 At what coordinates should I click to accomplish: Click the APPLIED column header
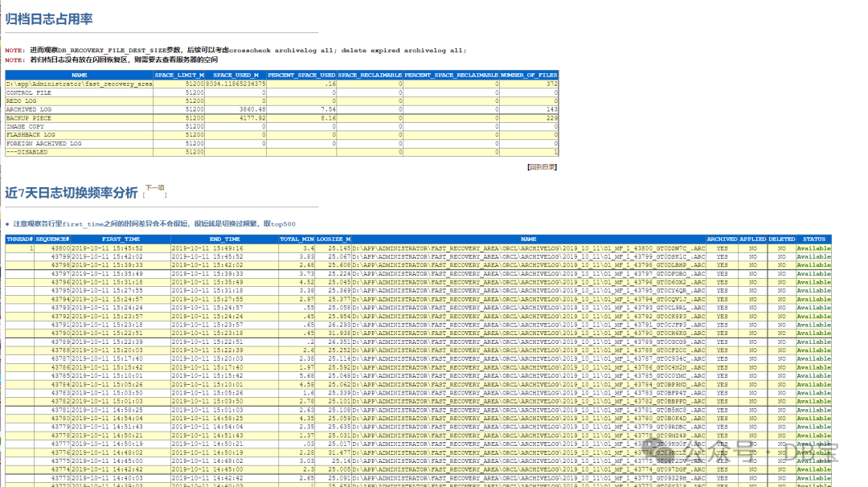coord(753,239)
